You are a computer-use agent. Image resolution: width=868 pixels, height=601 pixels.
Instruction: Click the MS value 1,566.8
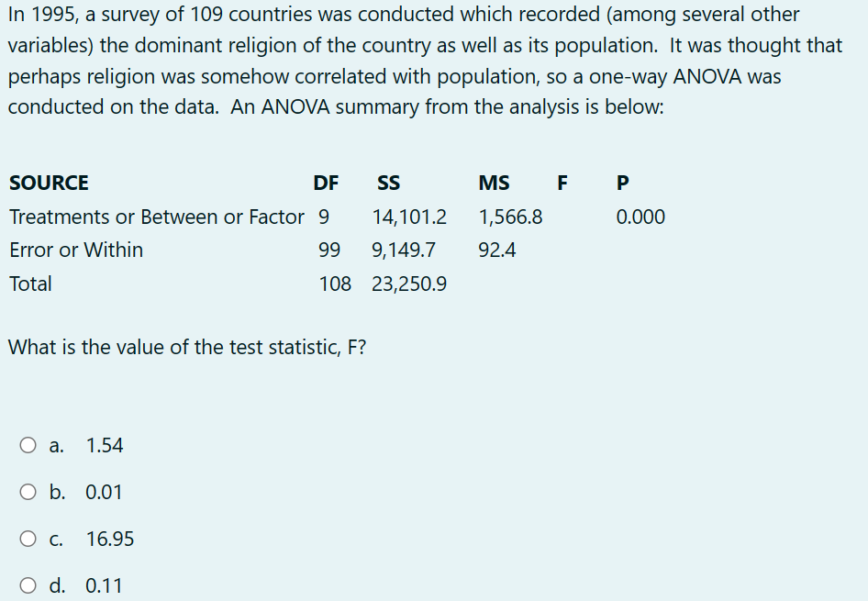click(x=512, y=217)
